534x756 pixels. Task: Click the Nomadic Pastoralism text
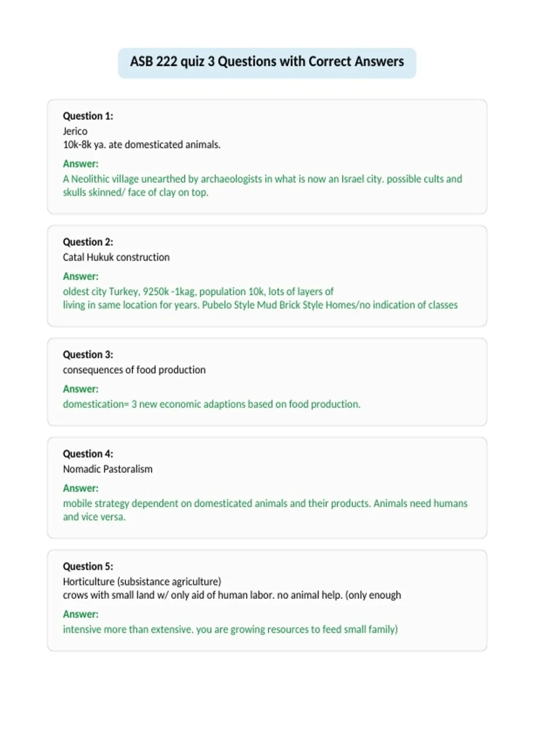[x=107, y=469]
